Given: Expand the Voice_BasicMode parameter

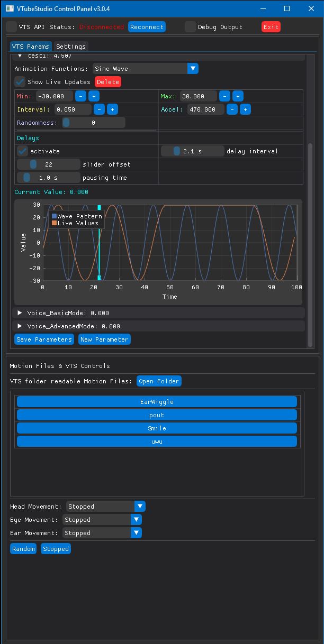Looking at the screenshot, I should (x=20, y=313).
